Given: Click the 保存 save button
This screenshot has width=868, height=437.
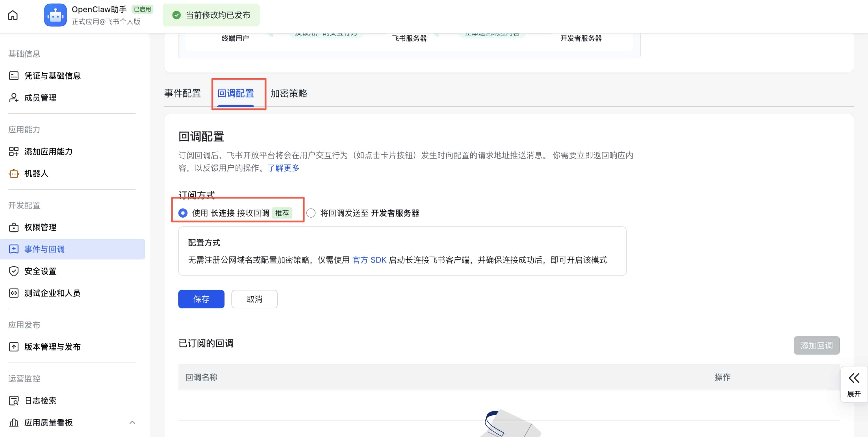Looking at the screenshot, I should coord(201,299).
